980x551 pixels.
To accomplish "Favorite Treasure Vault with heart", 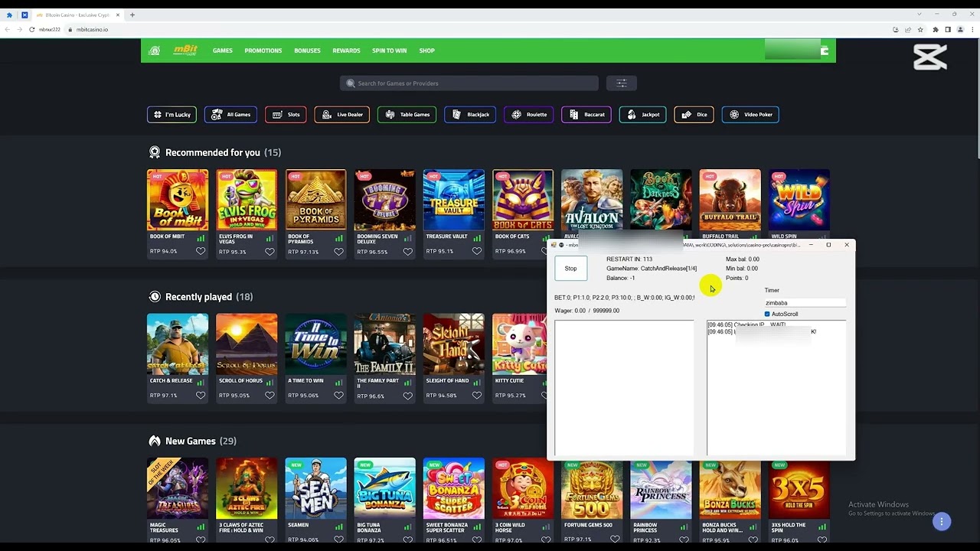I will tap(476, 251).
